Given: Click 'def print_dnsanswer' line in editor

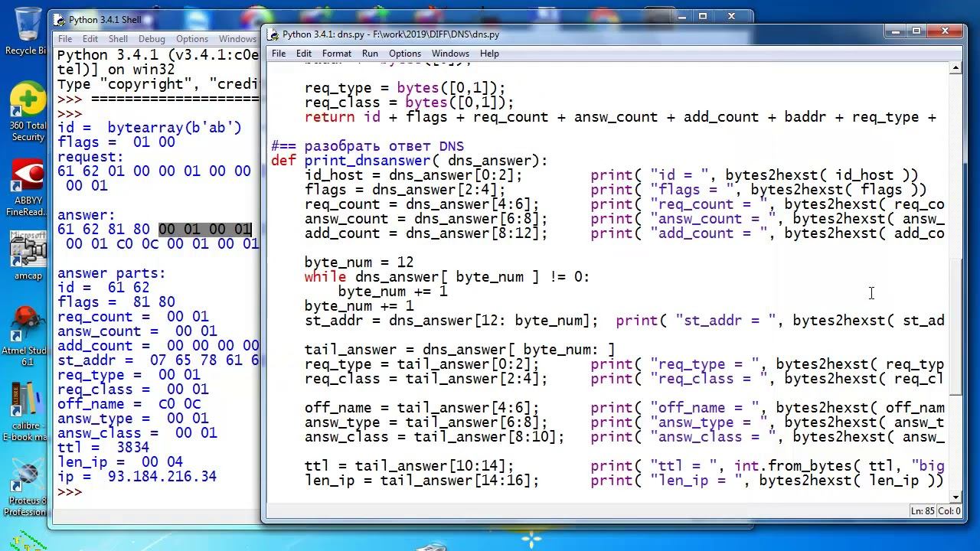Looking at the screenshot, I should pyautogui.click(x=410, y=161).
